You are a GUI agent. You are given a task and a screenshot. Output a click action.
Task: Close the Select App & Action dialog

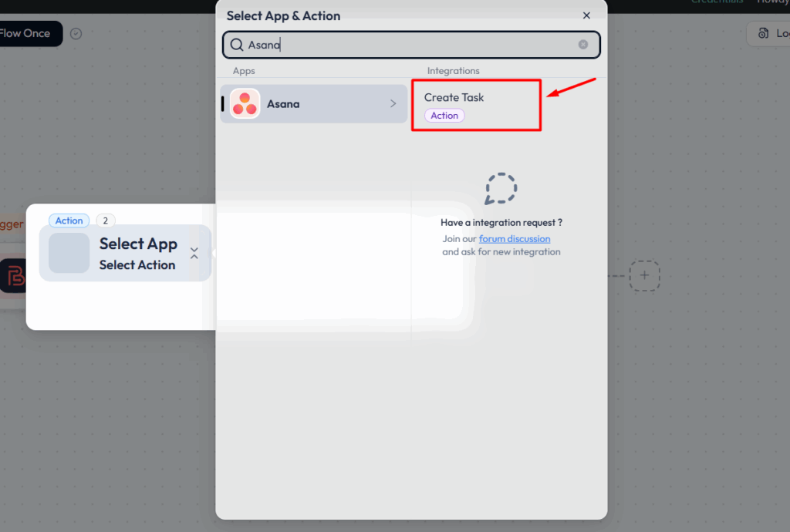click(586, 15)
